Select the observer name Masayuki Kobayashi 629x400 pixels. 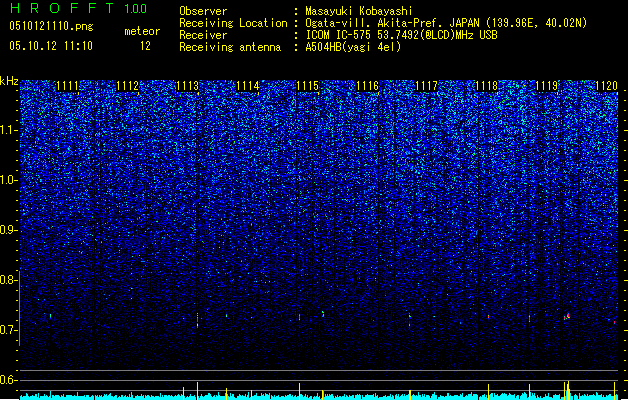(359, 11)
